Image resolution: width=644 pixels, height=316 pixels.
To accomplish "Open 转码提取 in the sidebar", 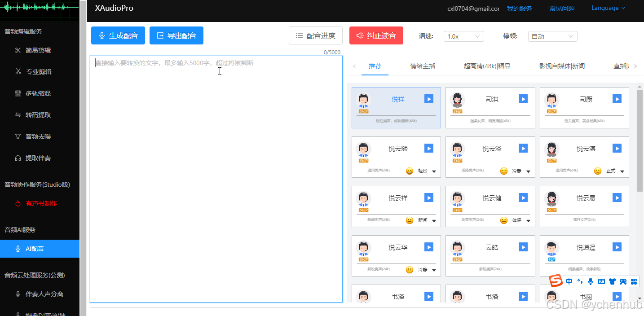I will tap(38, 115).
